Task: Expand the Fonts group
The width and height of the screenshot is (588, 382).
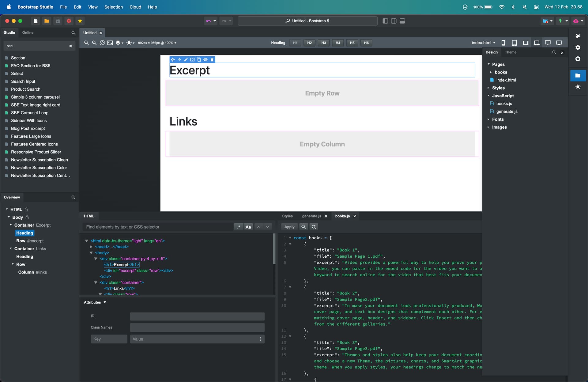Action: (x=488, y=119)
